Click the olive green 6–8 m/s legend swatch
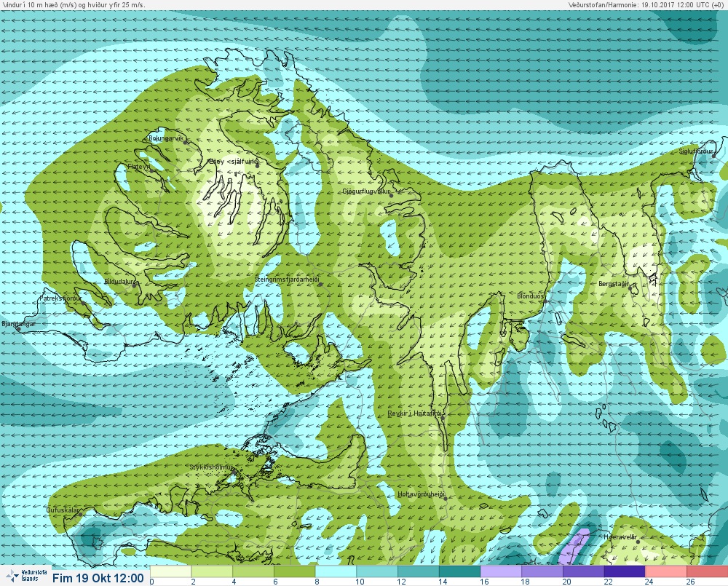Screen dimensions: 728x586 pyautogui.click(x=294, y=571)
